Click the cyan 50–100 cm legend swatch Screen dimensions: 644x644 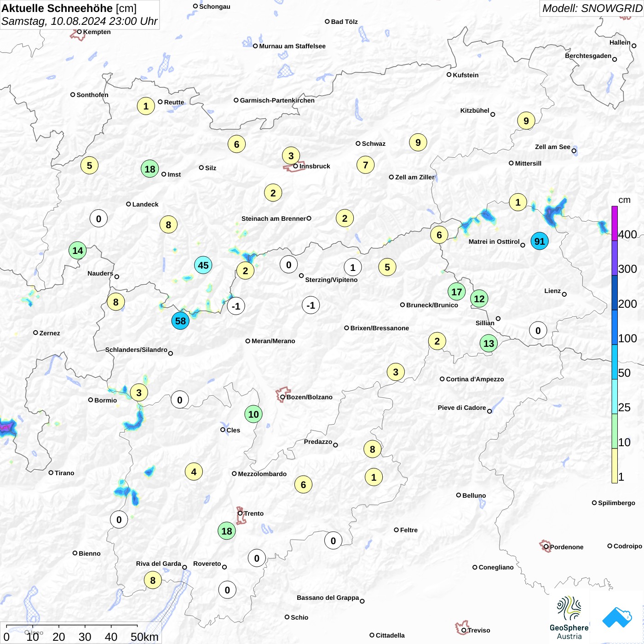615,362
